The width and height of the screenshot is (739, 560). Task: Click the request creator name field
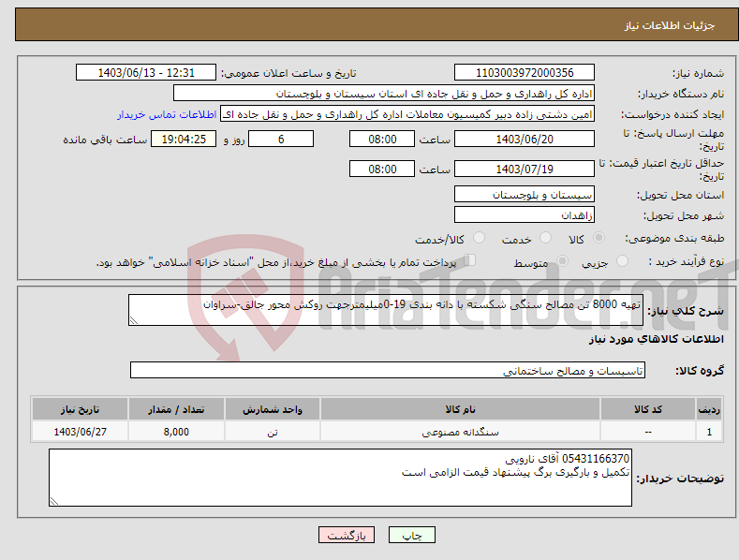407,114
